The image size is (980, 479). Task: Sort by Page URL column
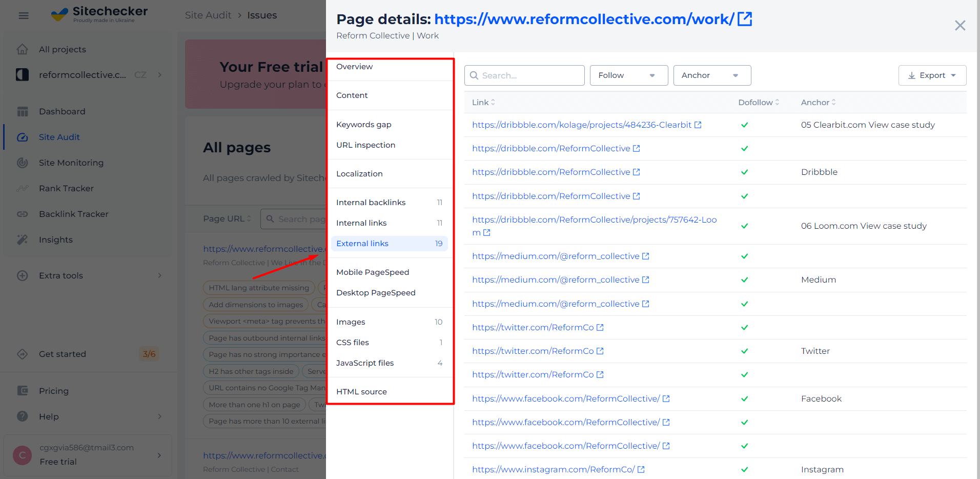[227, 218]
